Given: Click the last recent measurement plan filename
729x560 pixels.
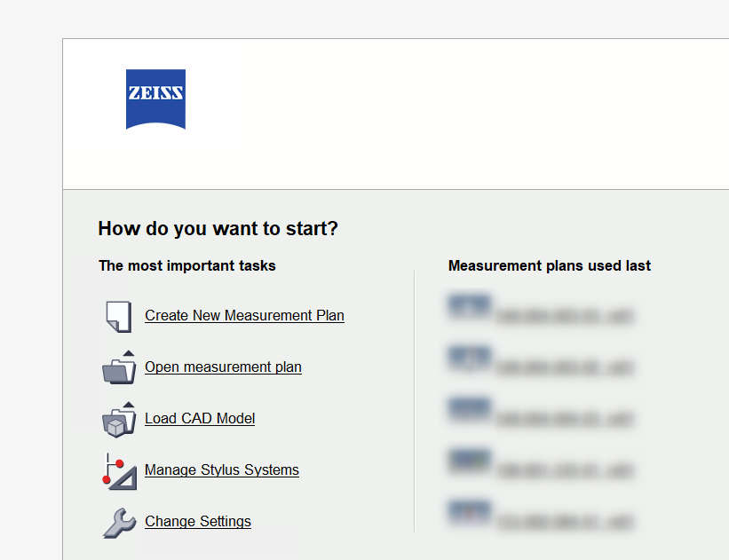Looking at the screenshot, I should click(x=565, y=521).
